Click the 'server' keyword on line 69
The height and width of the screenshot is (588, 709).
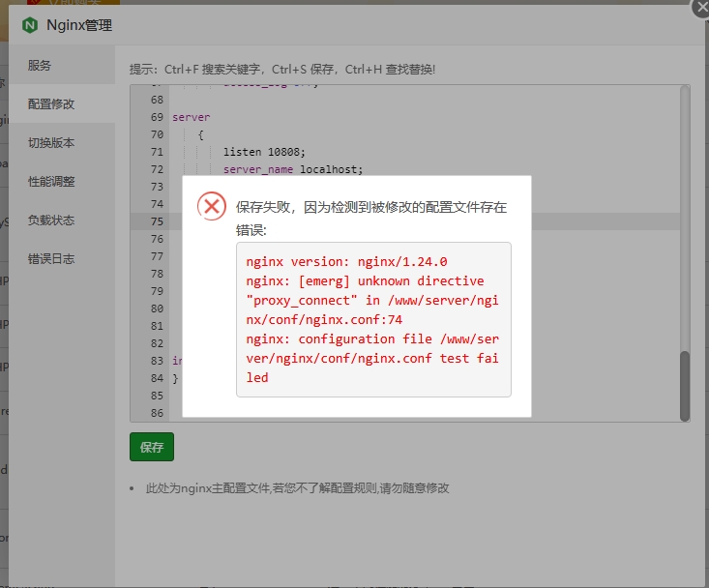pyautogui.click(x=191, y=117)
